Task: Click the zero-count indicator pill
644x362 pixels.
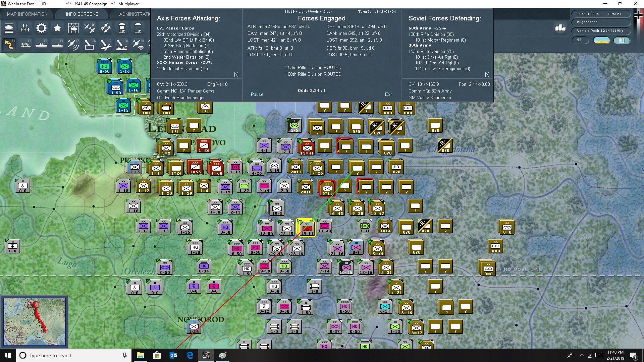Action: click(x=622, y=40)
